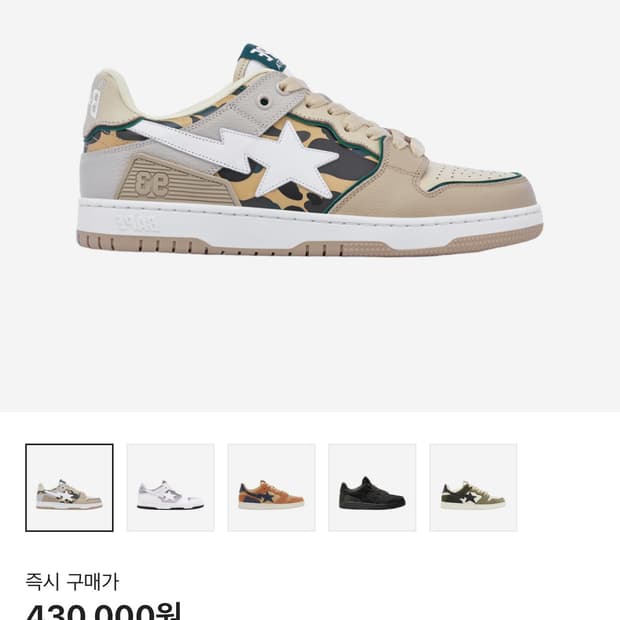620x620 pixels.
Task: Click empty gray area below main sneaker
Action: tap(310, 336)
